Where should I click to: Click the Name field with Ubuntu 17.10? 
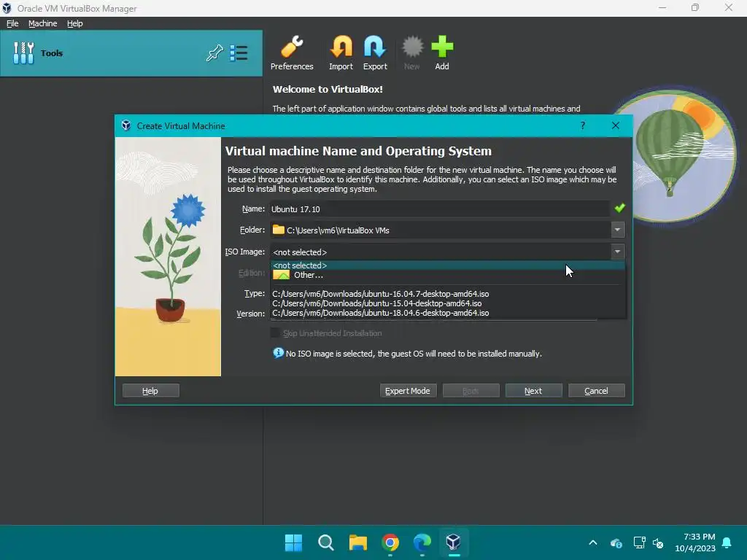[x=440, y=209]
